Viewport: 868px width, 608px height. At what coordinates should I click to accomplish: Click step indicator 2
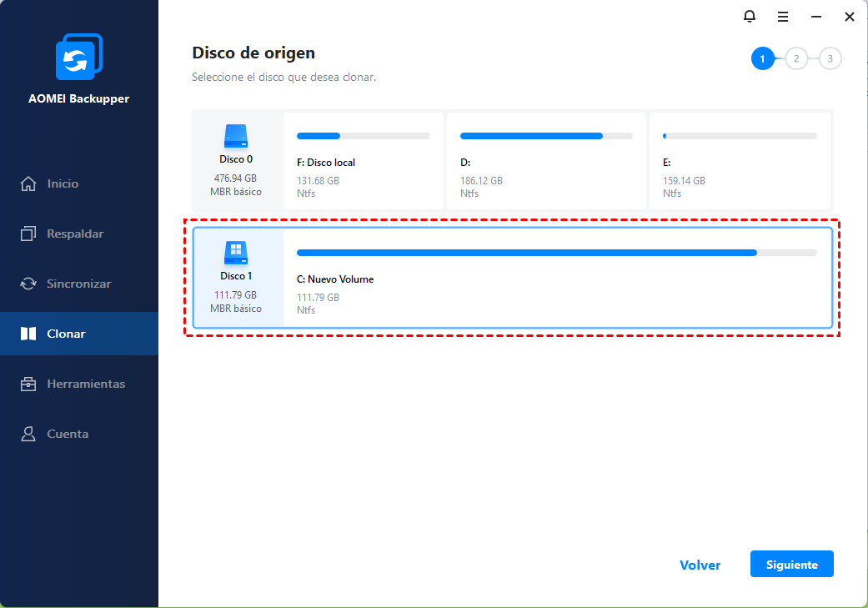(796, 58)
